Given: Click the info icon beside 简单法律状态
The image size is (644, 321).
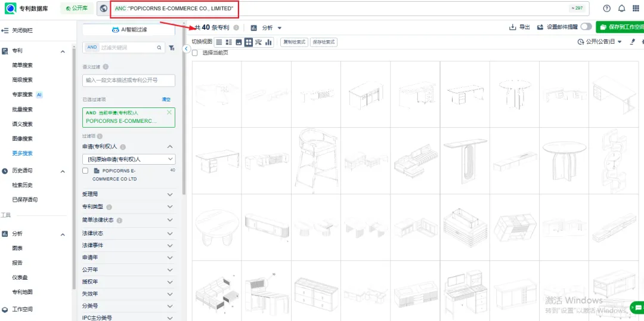Looking at the screenshot, I should (x=119, y=221).
